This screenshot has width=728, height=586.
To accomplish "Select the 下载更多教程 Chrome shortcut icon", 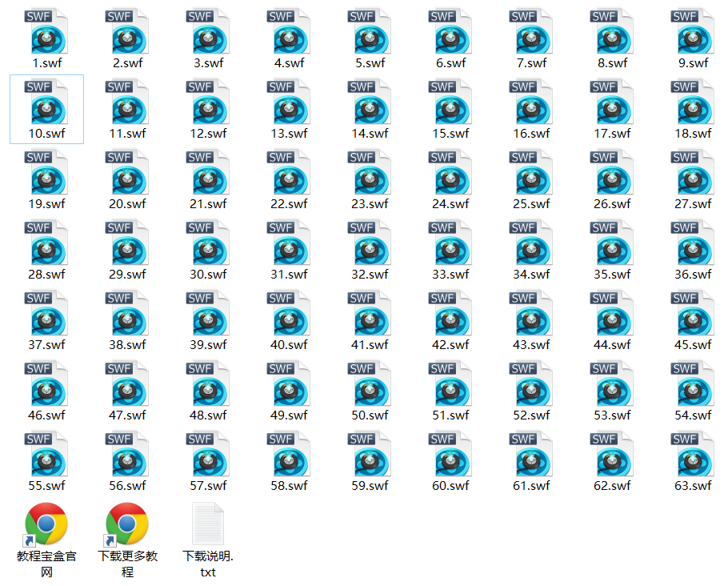I will [126, 524].
